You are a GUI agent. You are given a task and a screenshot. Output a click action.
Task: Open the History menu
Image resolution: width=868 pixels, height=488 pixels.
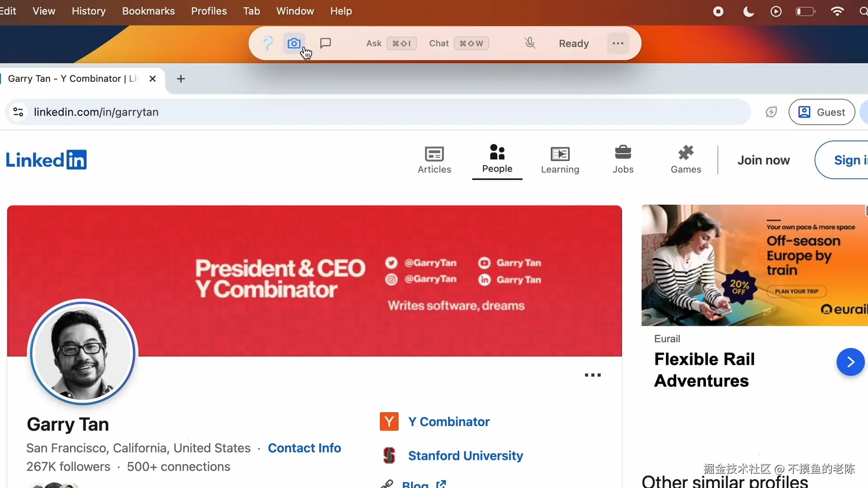point(89,11)
